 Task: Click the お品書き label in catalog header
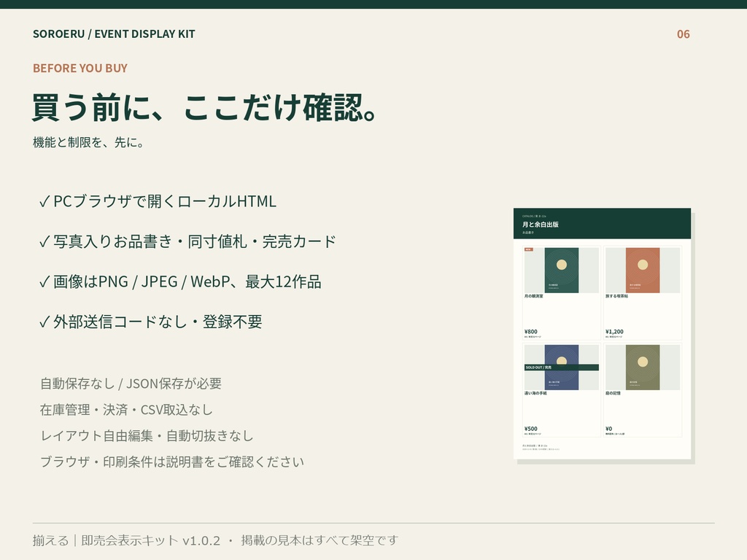(x=528, y=233)
